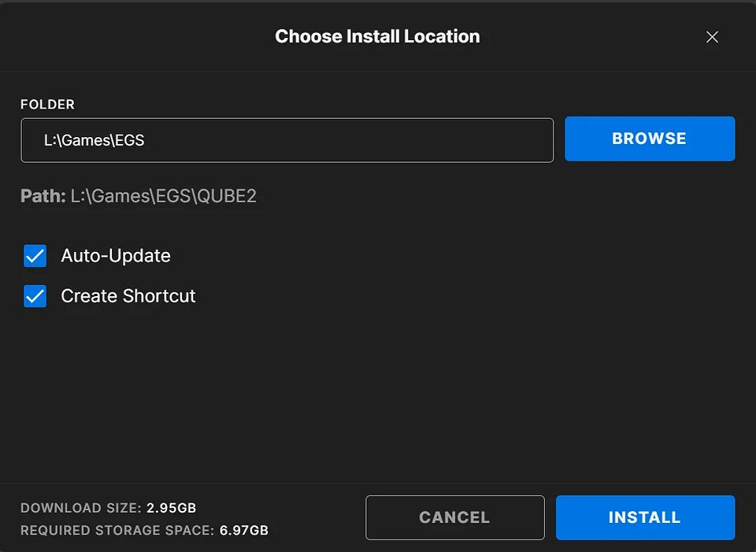The width and height of the screenshot is (756, 552).
Task: Disable the Auto-Update checkbox
Action: [x=35, y=256]
